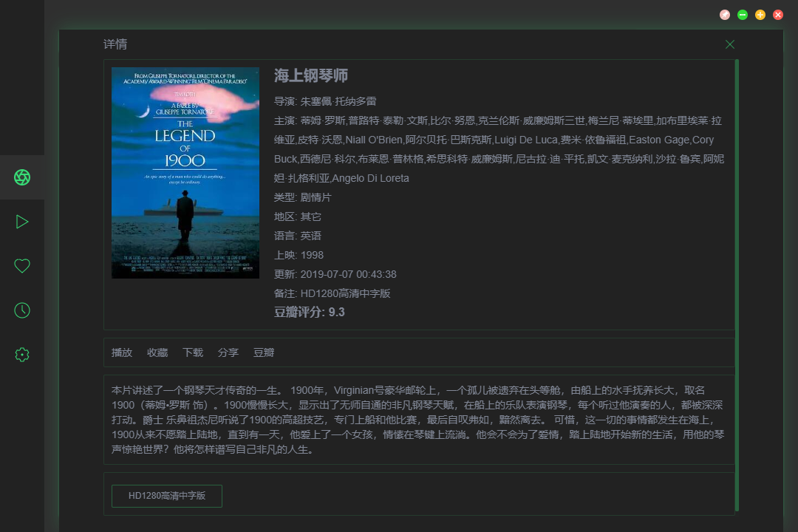Select the HD1280高清中字版 episode button
The height and width of the screenshot is (532, 798).
(167, 497)
